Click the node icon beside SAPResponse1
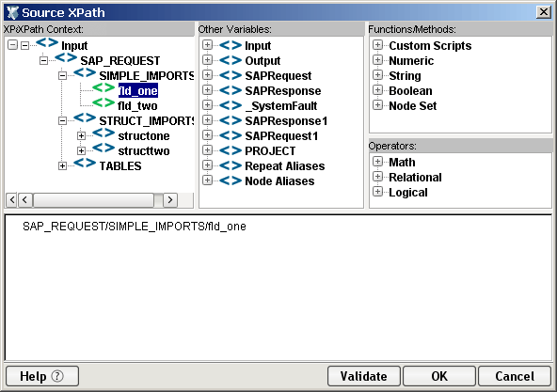Image resolution: width=557 pixels, height=392 pixels. coord(231,120)
